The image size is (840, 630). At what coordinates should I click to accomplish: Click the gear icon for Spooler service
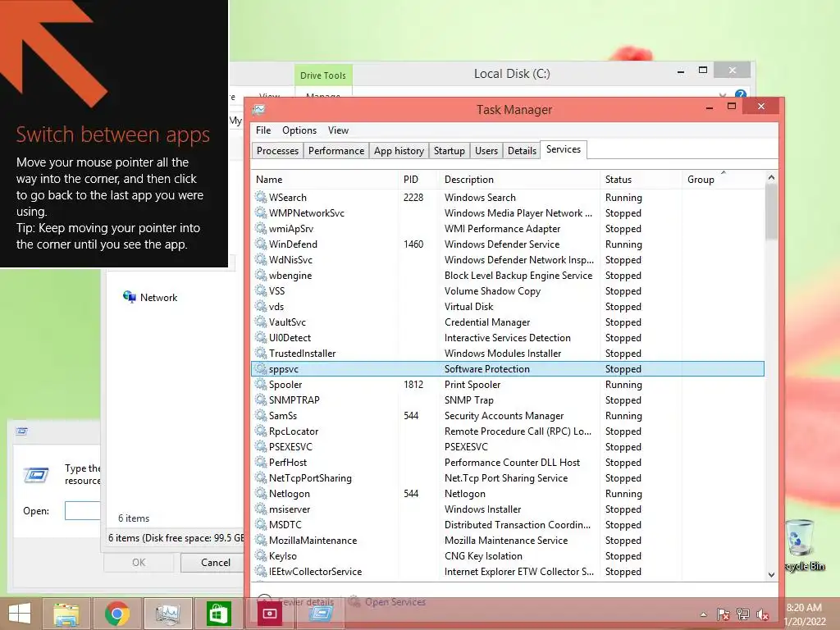pyautogui.click(x=261, y=384)
